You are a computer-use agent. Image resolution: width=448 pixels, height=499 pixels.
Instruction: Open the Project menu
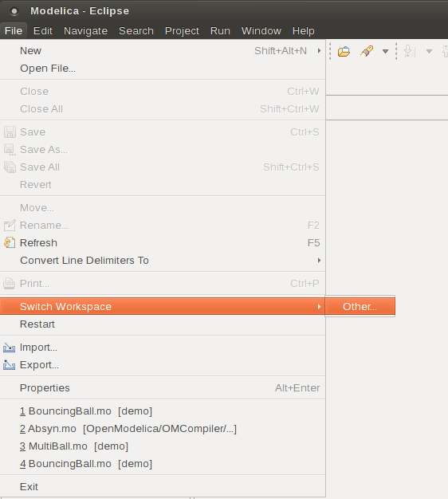[182, 31]
